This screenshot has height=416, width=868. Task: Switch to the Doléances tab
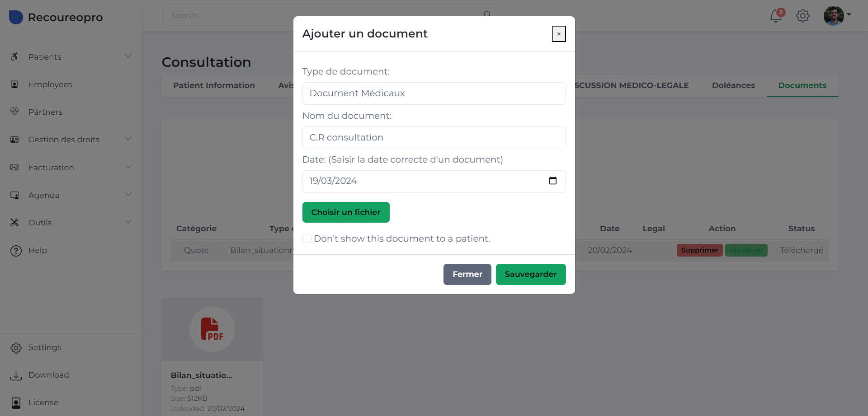coord(733,85)
